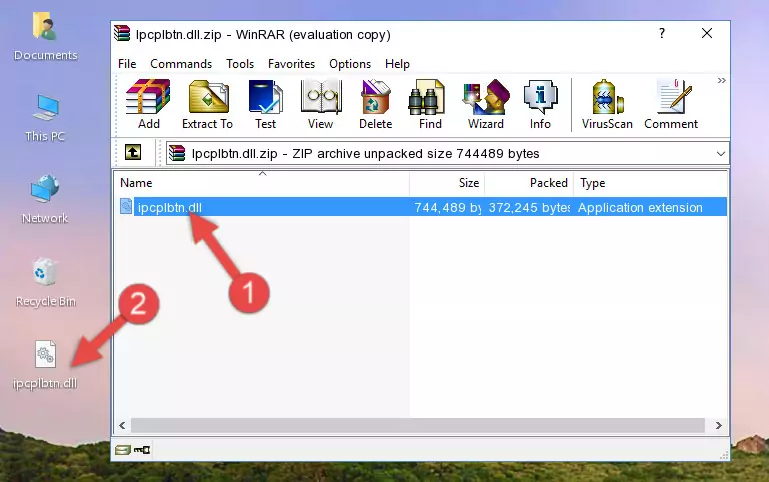Click the horizontal scrollbar left arrow
Image resolution: width=769 pixels, height=482 pixels.
tap(122, 425)
